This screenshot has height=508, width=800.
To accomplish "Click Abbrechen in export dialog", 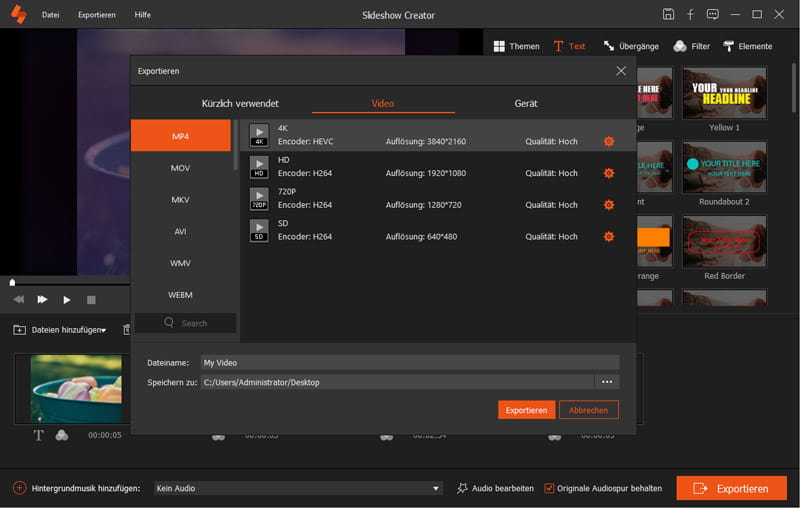I will tap(589, 410).
